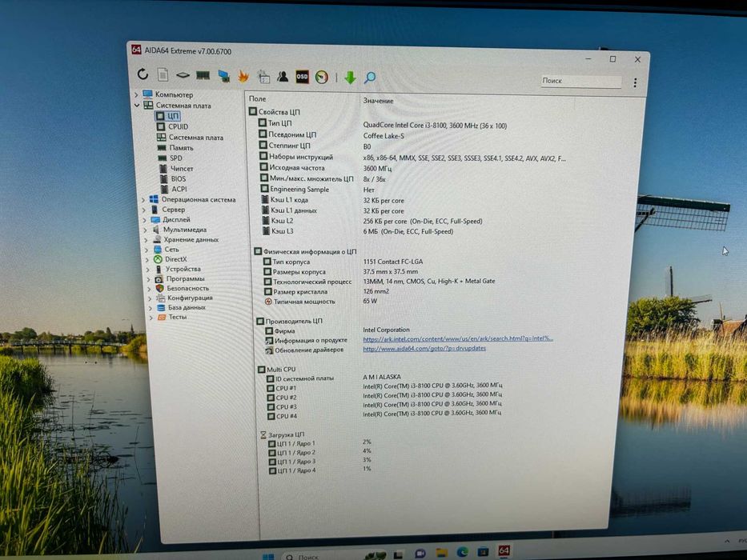Expand the DirectX tree node

click(147, 260)
